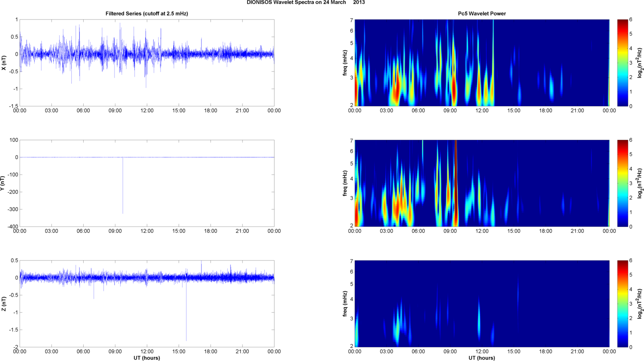Image resolution: width=644 pixels, height=361 pixels.
Task: Click the Z (nT) axis label
Action: tap(4, 304)
